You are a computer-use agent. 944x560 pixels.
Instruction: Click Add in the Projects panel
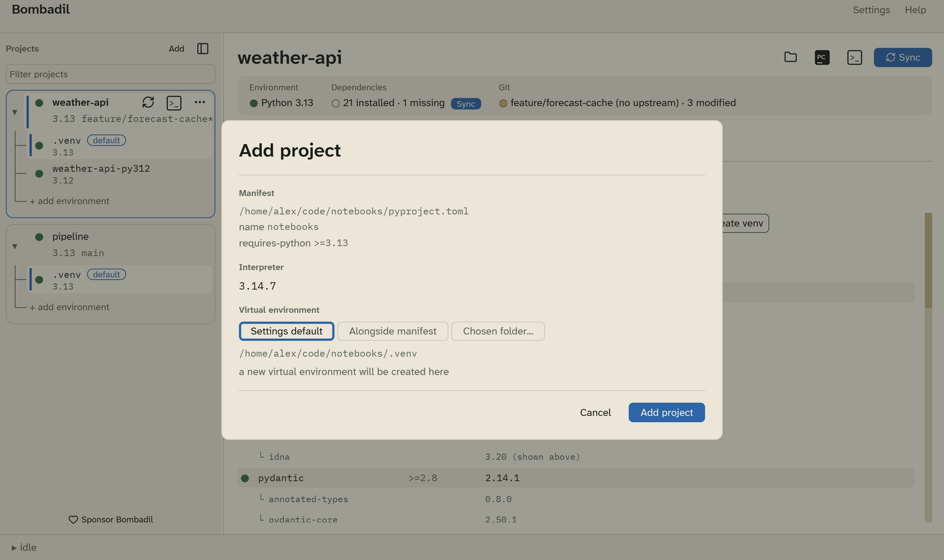pyautogui.click(x=176, y=49)
